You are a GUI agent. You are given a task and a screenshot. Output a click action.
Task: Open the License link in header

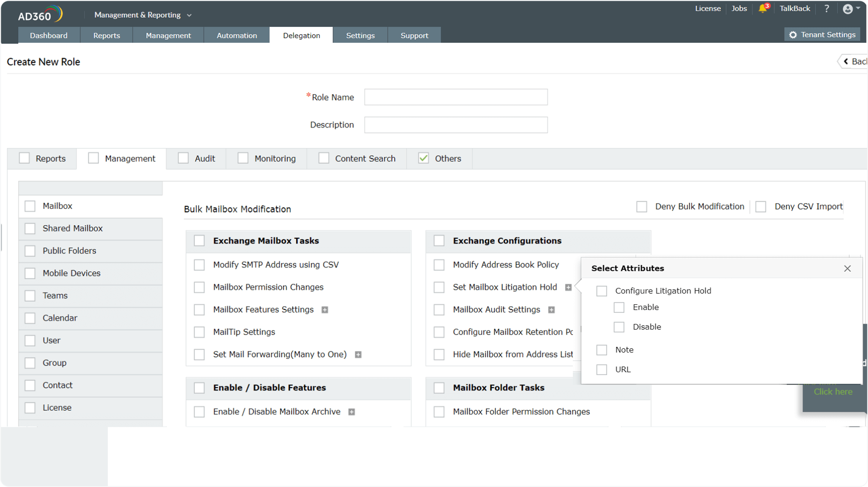708,8
